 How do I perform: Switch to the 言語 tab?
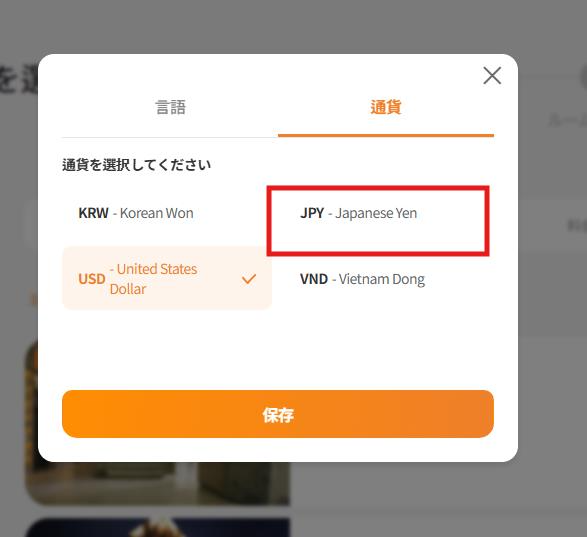(170, 107)
